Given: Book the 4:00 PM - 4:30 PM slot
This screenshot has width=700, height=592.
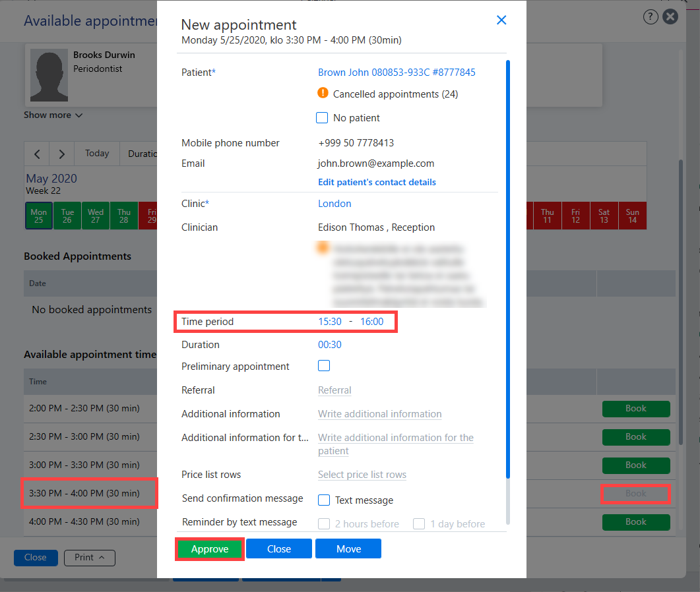Looking at the screenshot, I should tap(636, 522).
